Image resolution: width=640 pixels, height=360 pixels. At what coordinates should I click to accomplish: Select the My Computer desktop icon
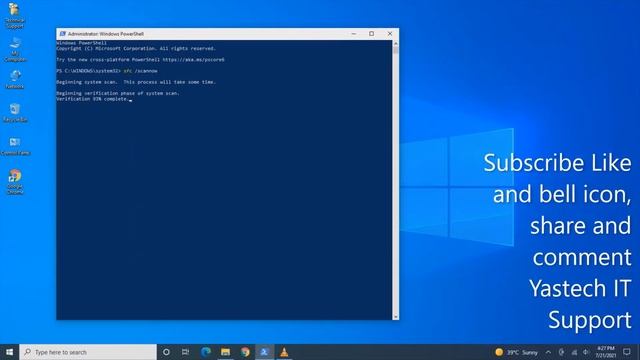point(15,49)
